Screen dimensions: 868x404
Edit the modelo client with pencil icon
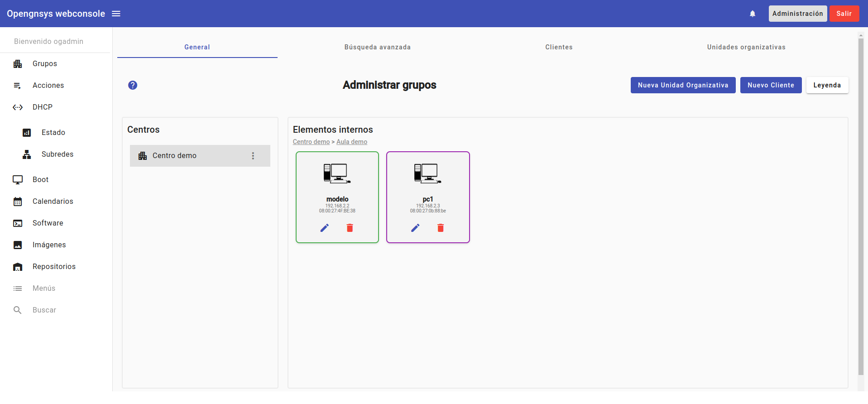click(x=325, y=228)
